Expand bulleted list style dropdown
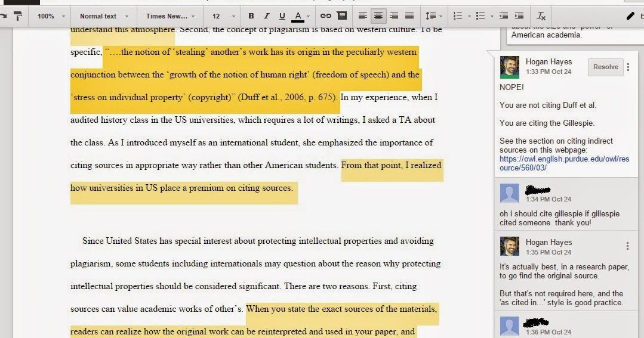The width and height of the screenshot is (644, 338). click(x=492, y=17)
